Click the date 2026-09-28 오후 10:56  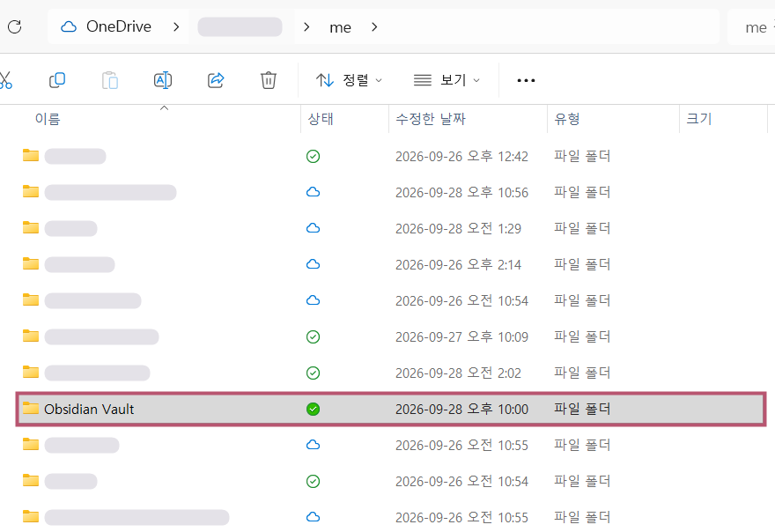click(x=461, y=193)
